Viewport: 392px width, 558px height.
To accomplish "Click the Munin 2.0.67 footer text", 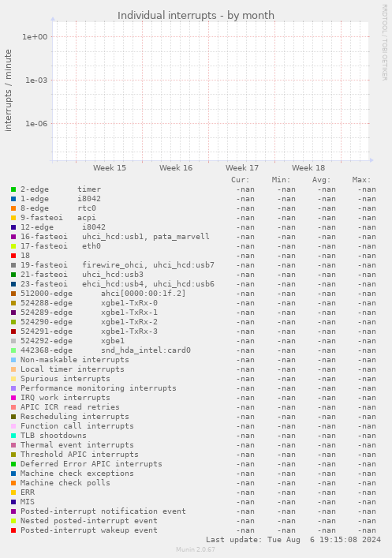I will coord(196,549).
